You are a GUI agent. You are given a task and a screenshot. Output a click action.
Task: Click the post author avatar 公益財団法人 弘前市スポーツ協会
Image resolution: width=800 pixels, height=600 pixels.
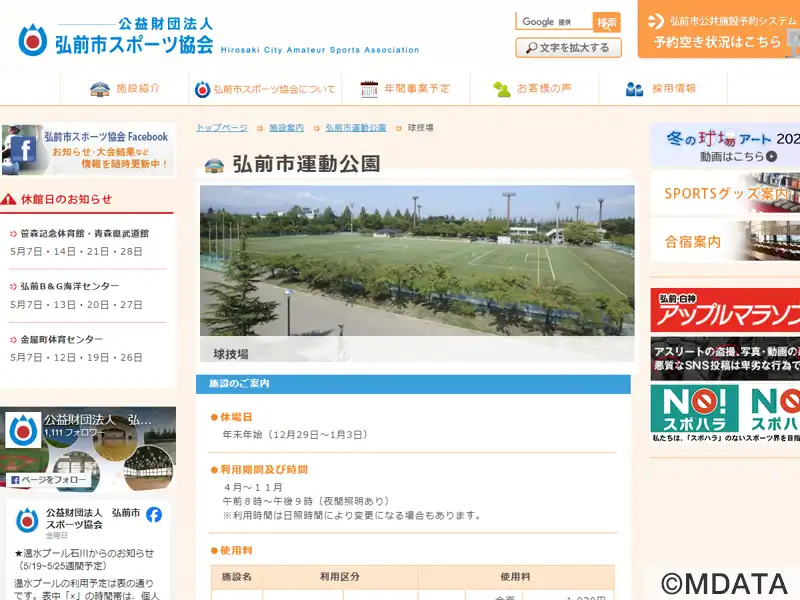pos(27,520)
